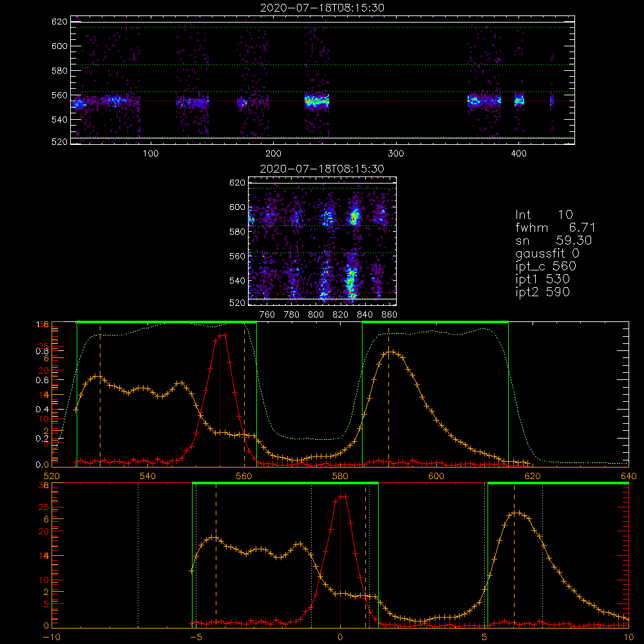Click the red 25 y-axis label of the bottom plot
Image resolution: width=644 pixels, height=644 pixels.
tap(44, 507)
